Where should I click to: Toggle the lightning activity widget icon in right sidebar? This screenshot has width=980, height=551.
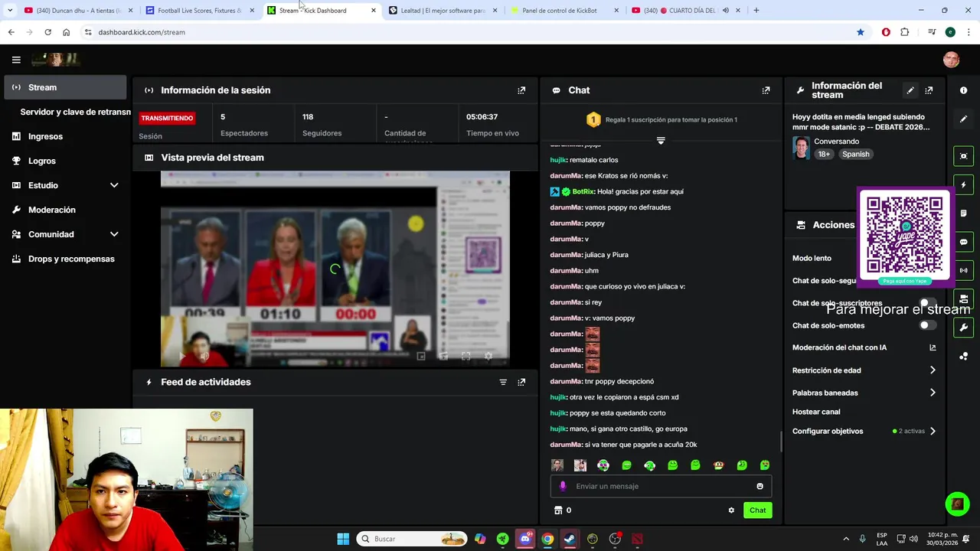coord(963,184)
